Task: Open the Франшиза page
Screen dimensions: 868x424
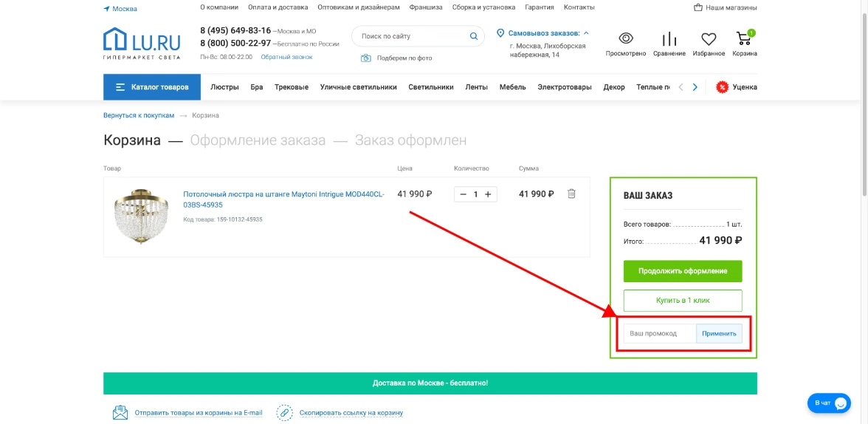Action: click(x=426, y=7)
